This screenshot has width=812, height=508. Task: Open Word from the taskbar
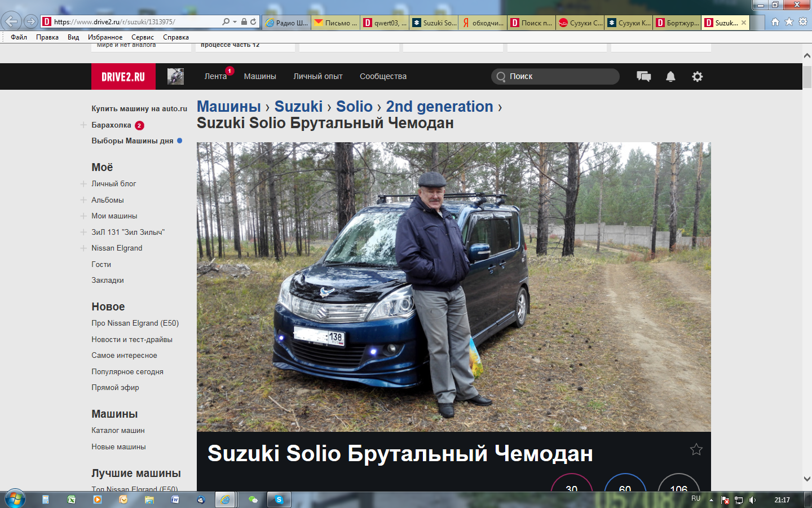tap(175, 500)
